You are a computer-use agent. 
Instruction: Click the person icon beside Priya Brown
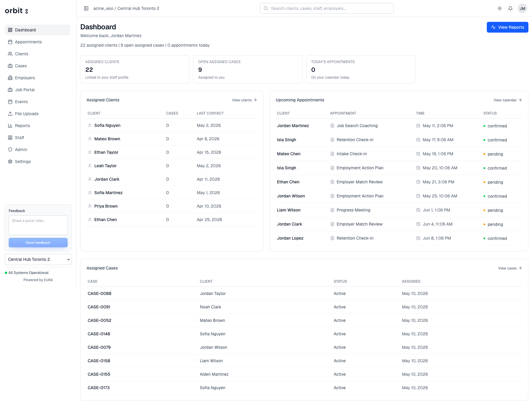[90, 206]
